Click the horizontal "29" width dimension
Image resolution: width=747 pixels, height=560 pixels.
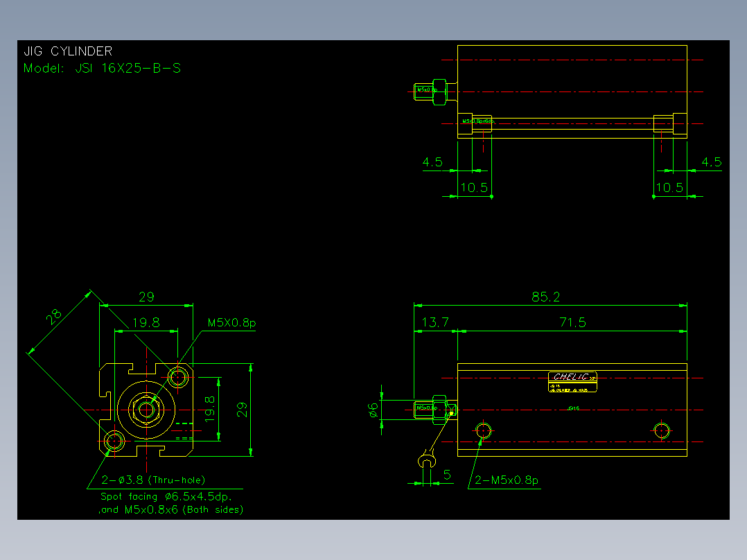point(147,297)
